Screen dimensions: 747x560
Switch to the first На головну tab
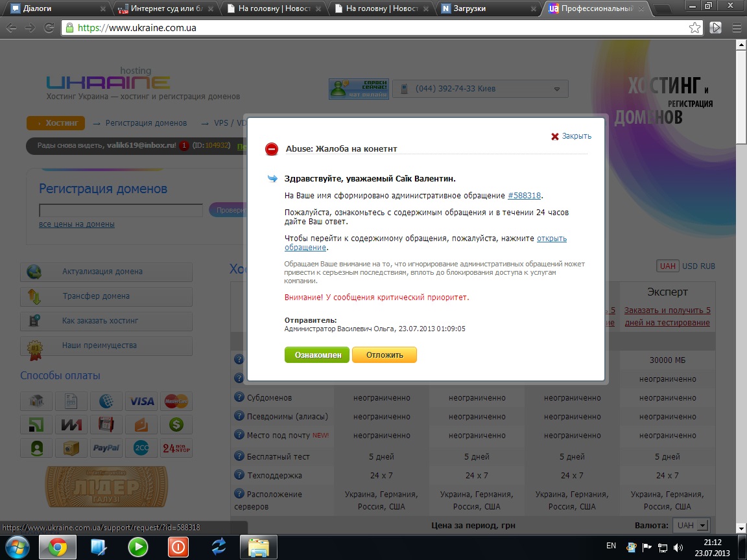273,8
